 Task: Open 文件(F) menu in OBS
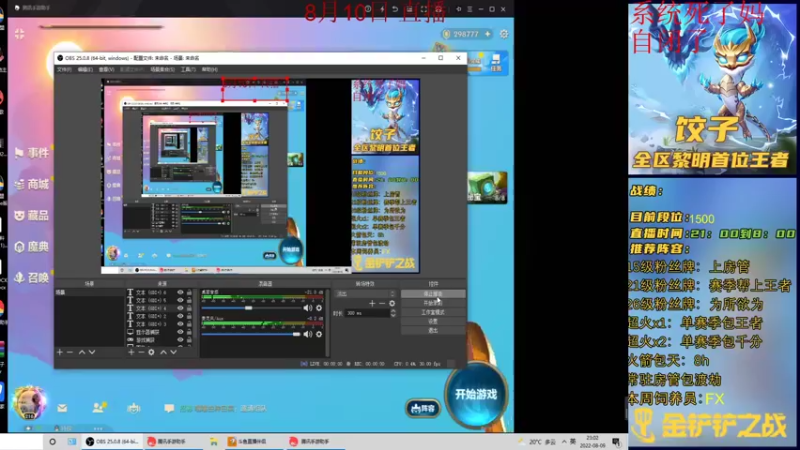point(64,69)
